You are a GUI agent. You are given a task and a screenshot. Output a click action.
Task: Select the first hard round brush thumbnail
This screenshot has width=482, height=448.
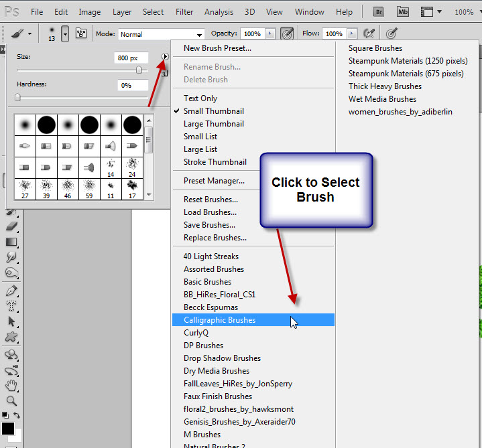[x=46, y=125]
